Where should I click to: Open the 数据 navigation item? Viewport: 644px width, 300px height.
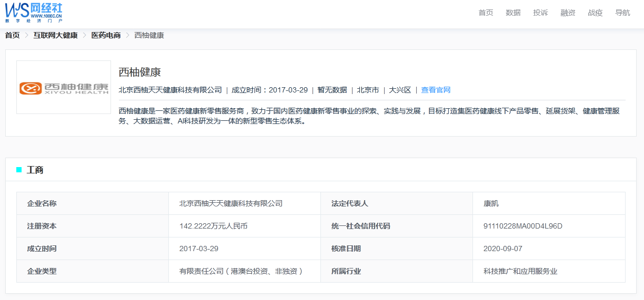point(513,13)
